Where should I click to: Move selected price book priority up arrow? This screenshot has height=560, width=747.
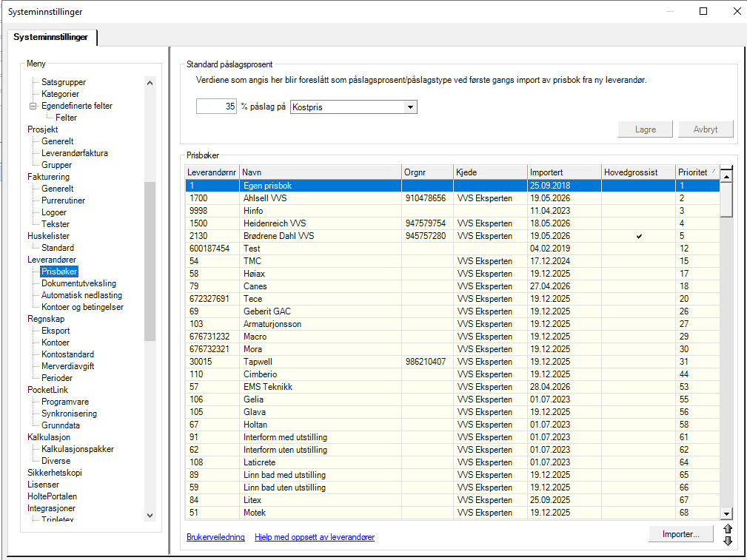point(728,529)
